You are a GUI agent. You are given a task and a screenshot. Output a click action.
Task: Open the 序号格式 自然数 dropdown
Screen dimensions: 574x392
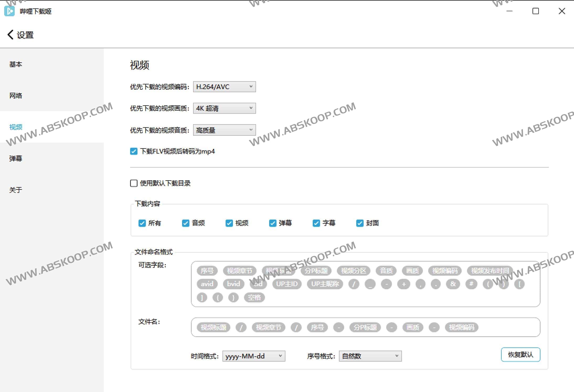370,356
